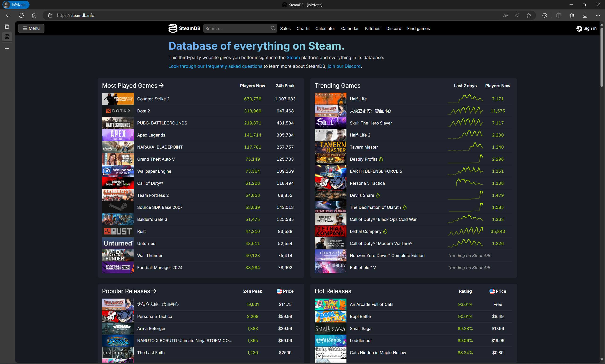This screenshot has width=605, height=364.
Task: Click the InPrivate profile badge
Action: pos(16,5)
